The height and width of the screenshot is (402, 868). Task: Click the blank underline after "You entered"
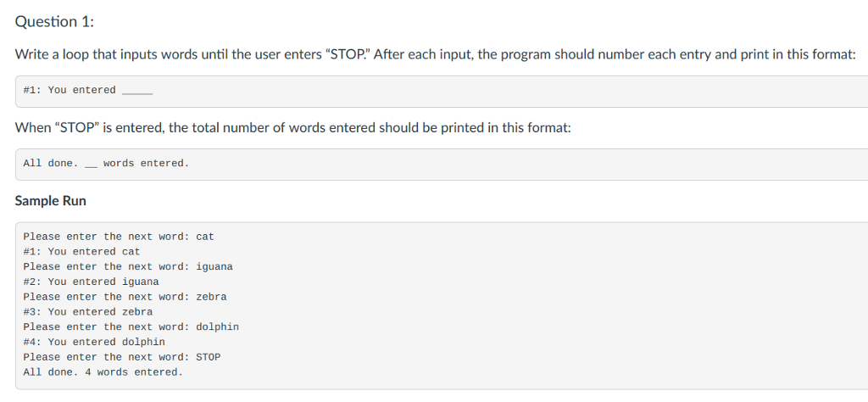(137, 93)
